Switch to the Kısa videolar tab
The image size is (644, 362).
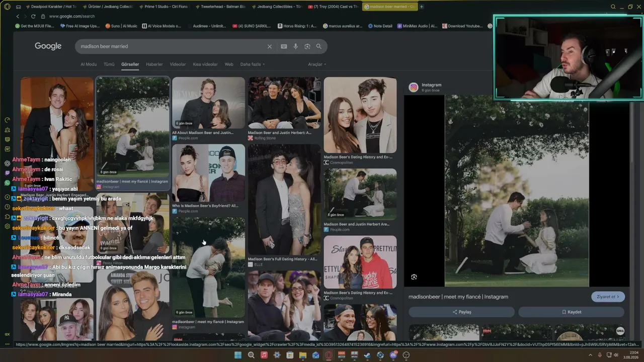pyautogui.click(x=205, y=64)
